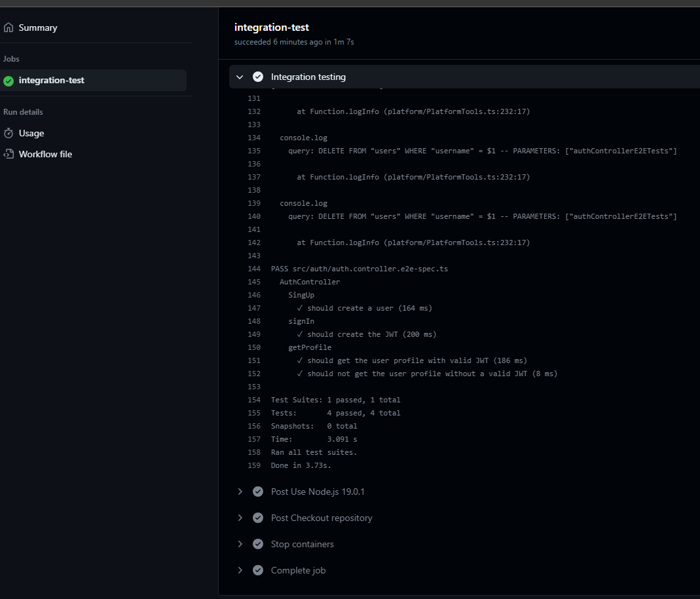The width and height of the screenshot is (700, 599).
Task: Click 'Snapshots: 0 total' line
Action: (x=314, y=426)
